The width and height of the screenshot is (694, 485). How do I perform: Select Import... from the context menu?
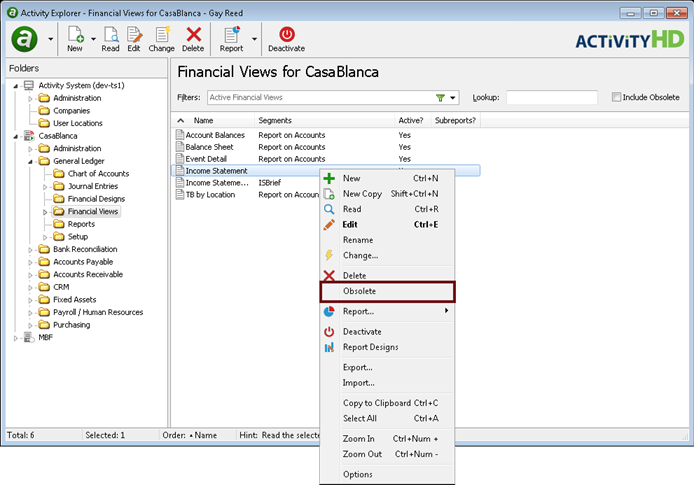pyautogui.click(x=388, y=383)
